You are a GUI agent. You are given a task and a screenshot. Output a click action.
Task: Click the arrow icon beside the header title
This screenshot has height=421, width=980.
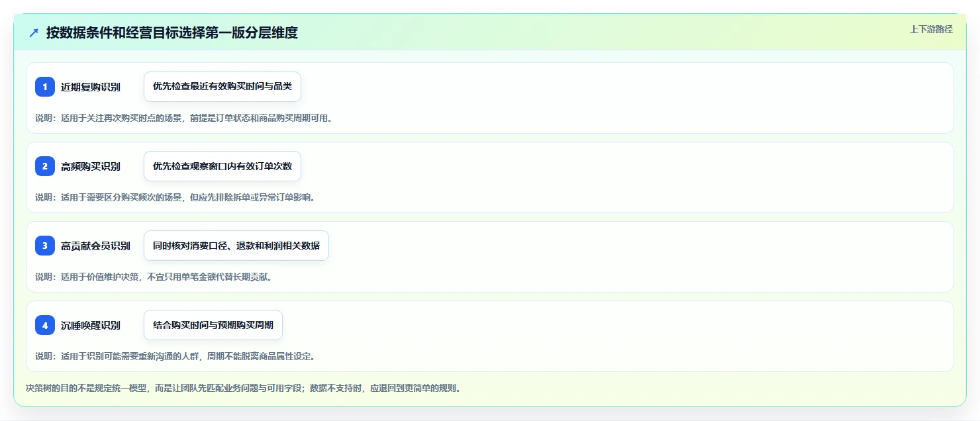tap(34, 33)
